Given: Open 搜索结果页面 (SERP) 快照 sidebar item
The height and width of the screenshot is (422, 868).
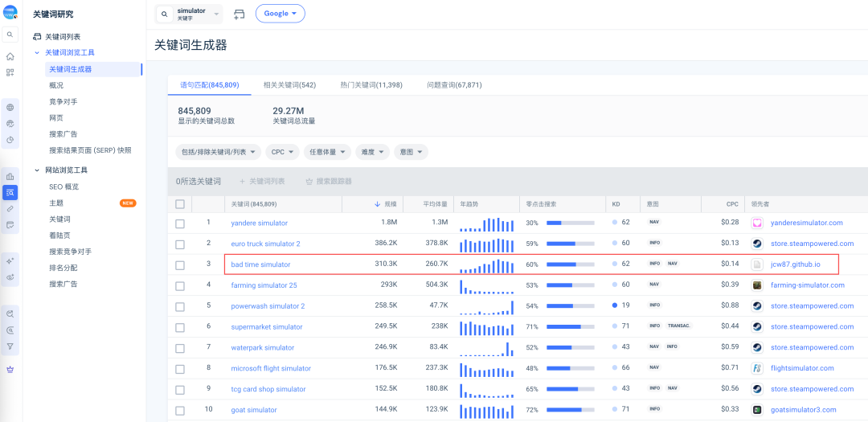Looking at the screenshot, I should (x=90, y=150).
